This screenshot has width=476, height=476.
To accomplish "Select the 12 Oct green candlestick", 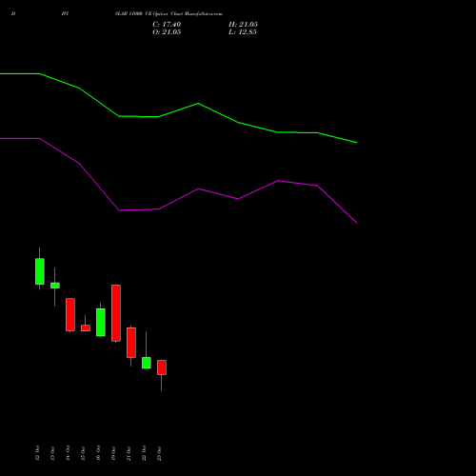I will (x=40, y=271).
